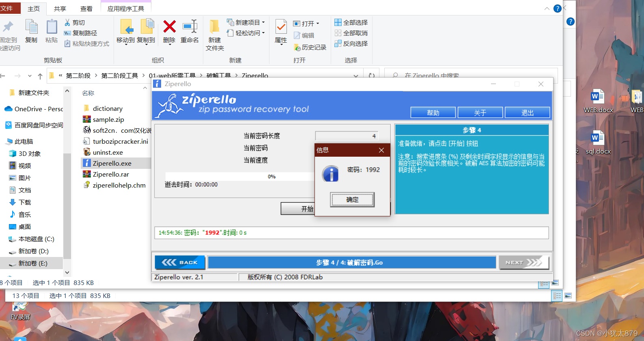The image size is (644, 341).
Task: Click the Ziperello BACK button
Action: click(180, 262)
